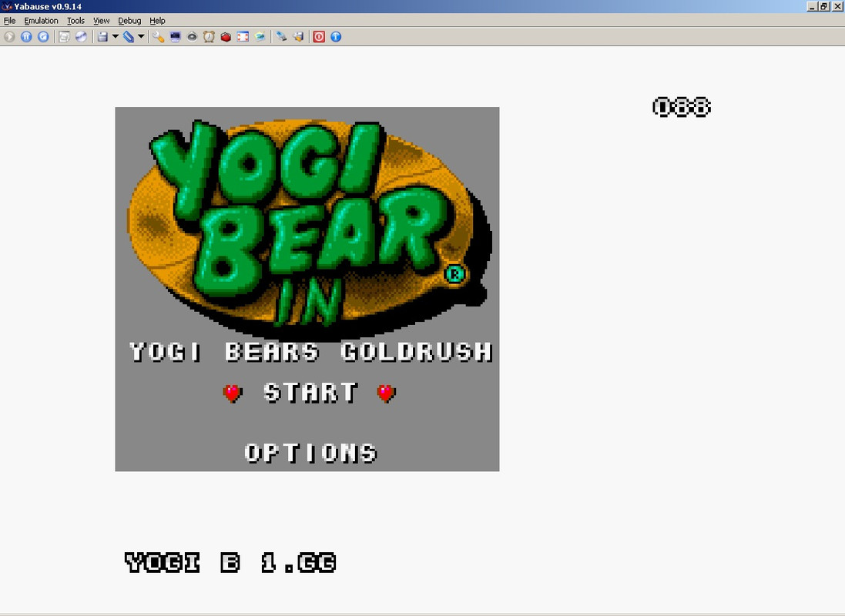Click the YOGI BEARS GOLDRUSH title text
This screenshot has height=616, width=845.
tap(311, 352)
